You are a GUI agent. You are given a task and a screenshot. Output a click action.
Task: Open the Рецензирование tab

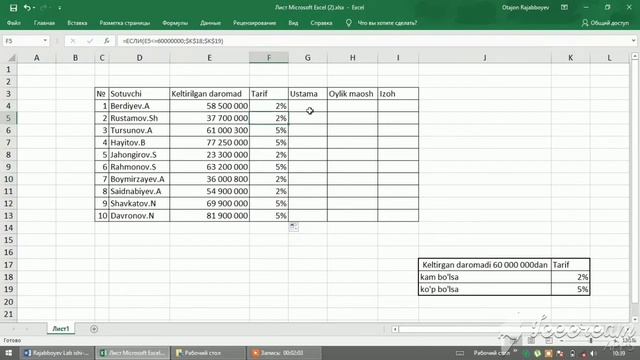point(254,23)
